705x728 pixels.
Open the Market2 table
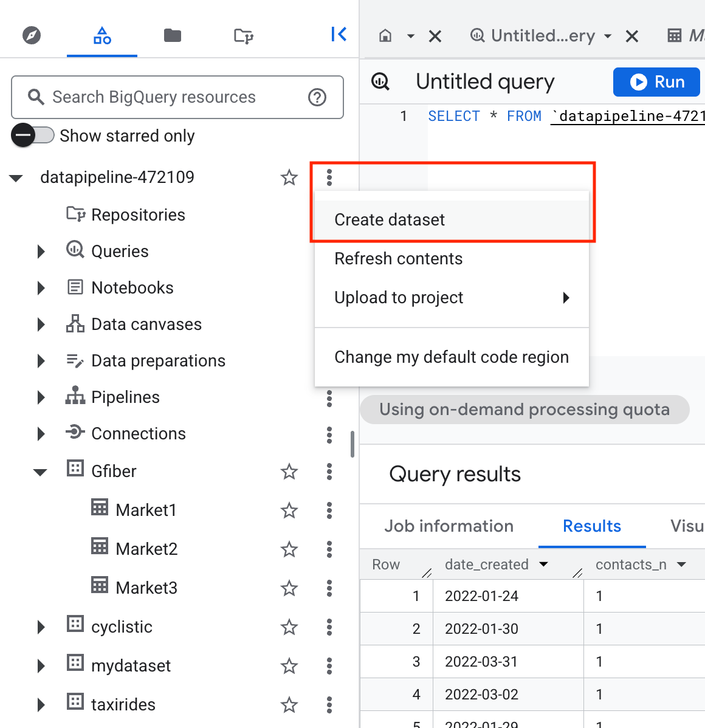[x=146, y=549]
